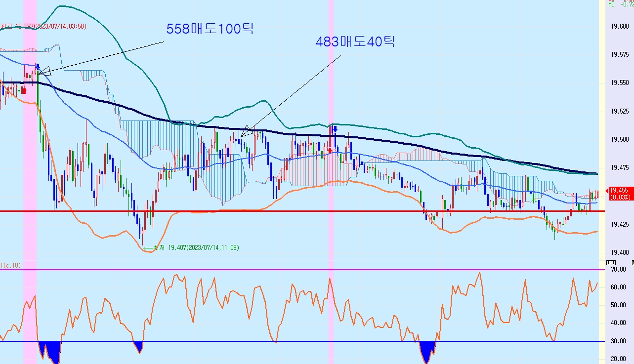The width and height of the screenshot is (634, 364).
Task: Click the red buy arrow in the middle pink band
Action: (x=330, y=150)
